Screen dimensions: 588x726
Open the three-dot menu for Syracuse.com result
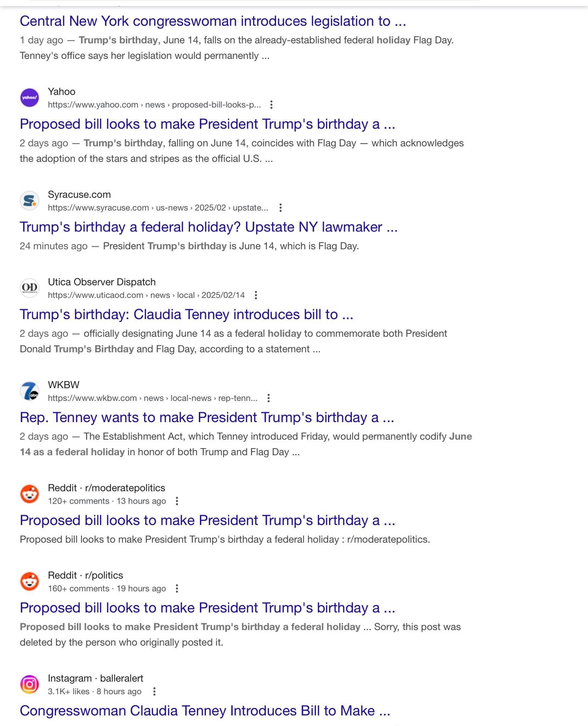[280, 208]
